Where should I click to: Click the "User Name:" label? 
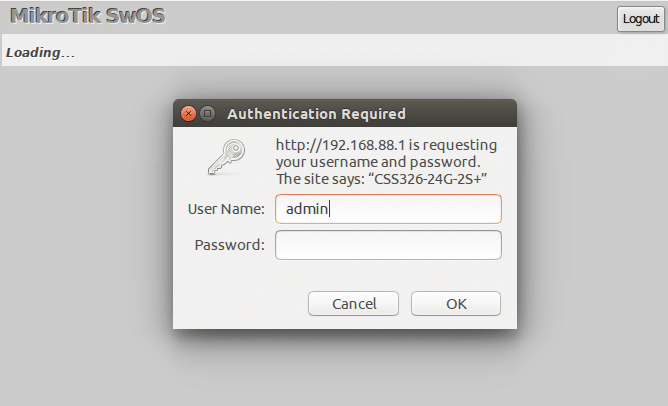point(226,209)
